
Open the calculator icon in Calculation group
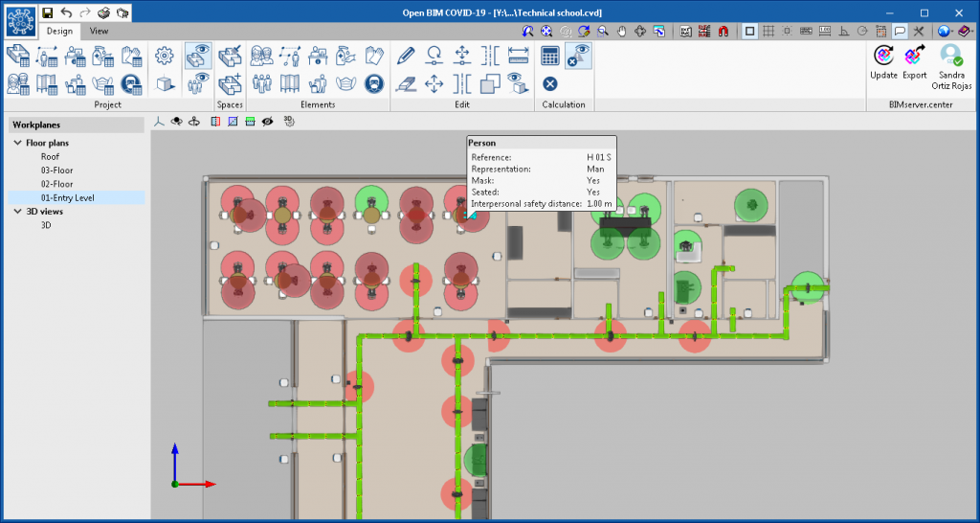click(x=550, y=56)
